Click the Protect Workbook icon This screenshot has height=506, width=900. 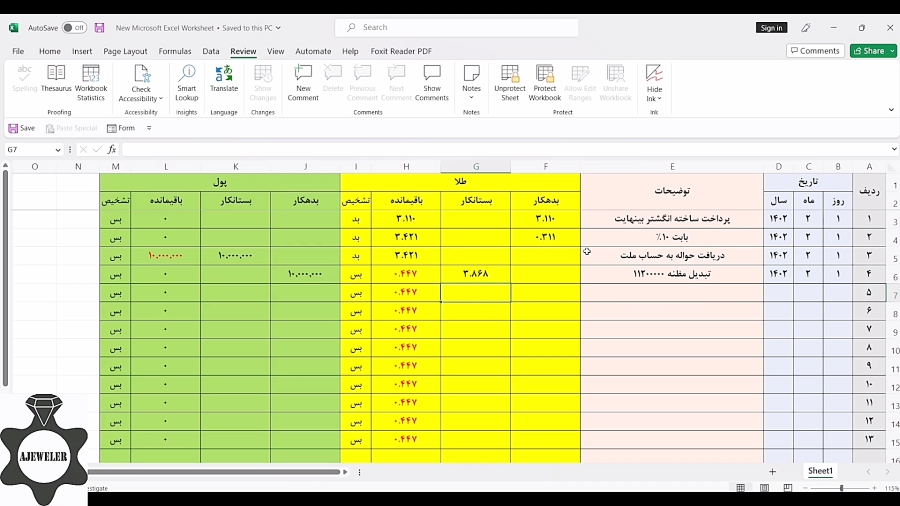545,83
